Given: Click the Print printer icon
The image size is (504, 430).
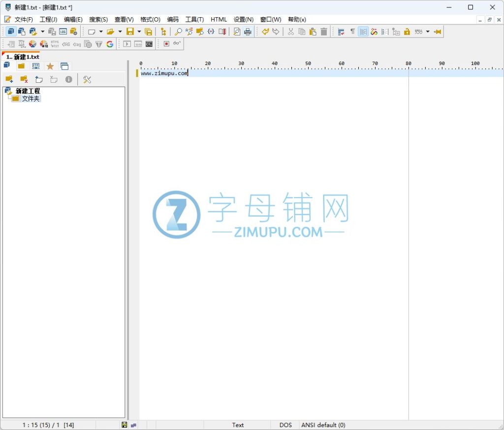Looking at the screenshot, I should [x=248, y=32].
